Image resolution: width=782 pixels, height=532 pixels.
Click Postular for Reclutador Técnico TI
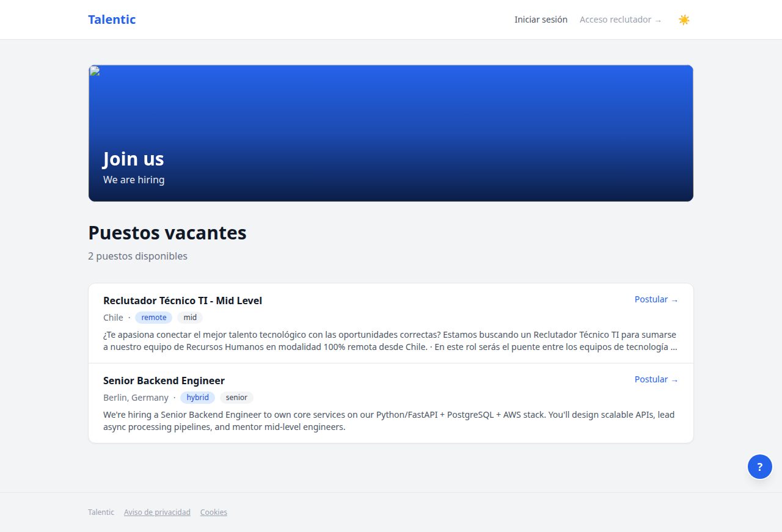tap(656, 299)
